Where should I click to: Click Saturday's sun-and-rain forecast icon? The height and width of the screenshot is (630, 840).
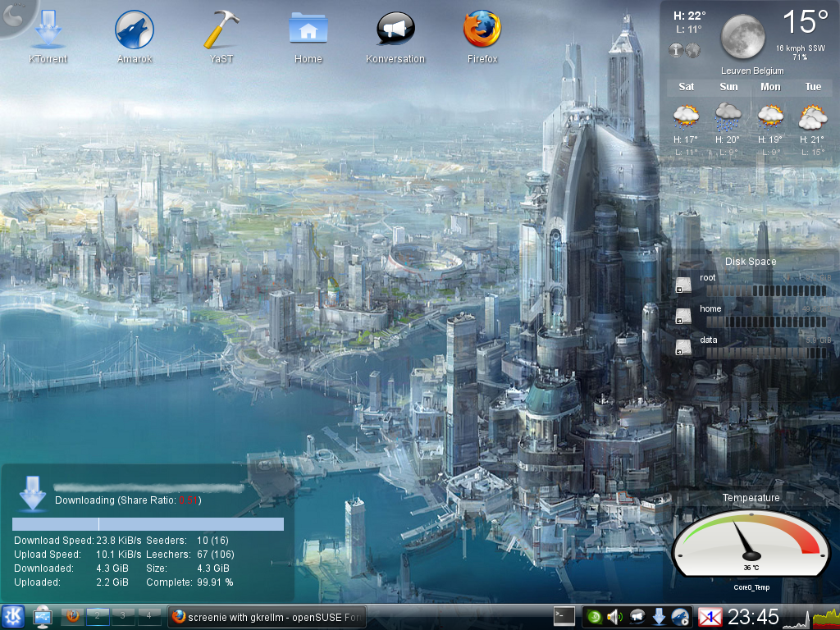(687, 116)
